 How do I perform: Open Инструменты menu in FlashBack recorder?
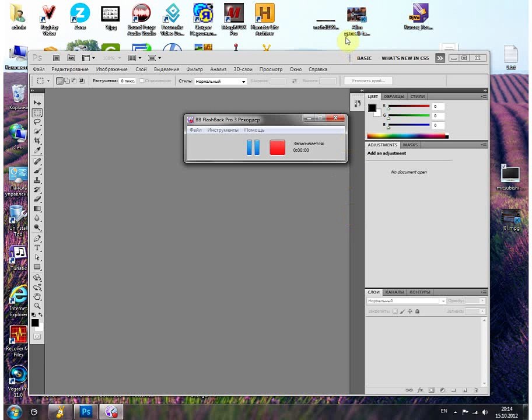(x=223, y=130)
